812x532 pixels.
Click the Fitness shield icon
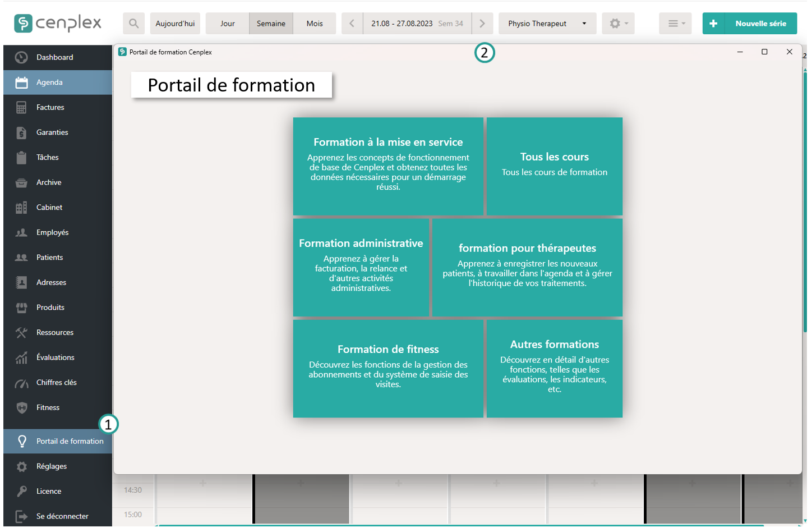pos(21,408)
